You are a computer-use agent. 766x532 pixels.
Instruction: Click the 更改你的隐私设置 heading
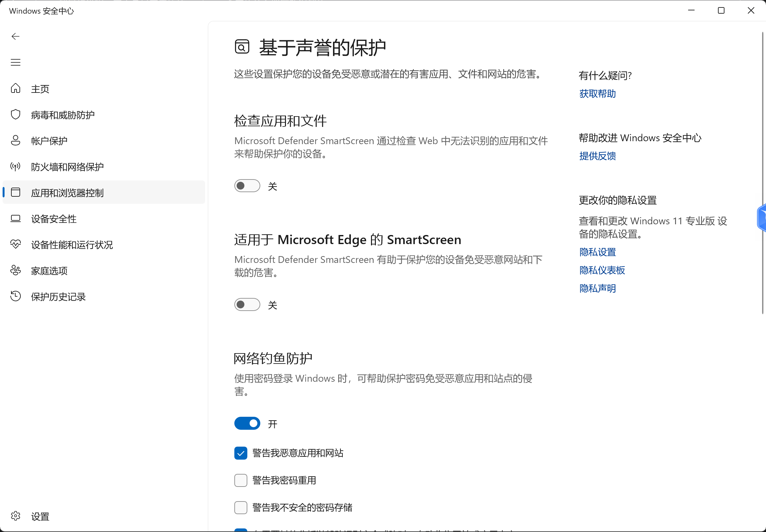618,200
